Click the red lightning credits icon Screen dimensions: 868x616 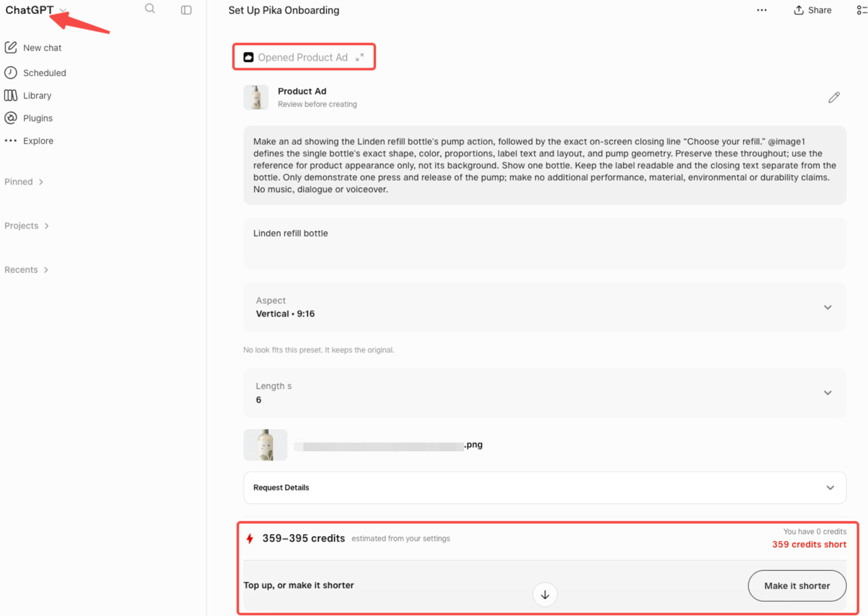[250, 538]
